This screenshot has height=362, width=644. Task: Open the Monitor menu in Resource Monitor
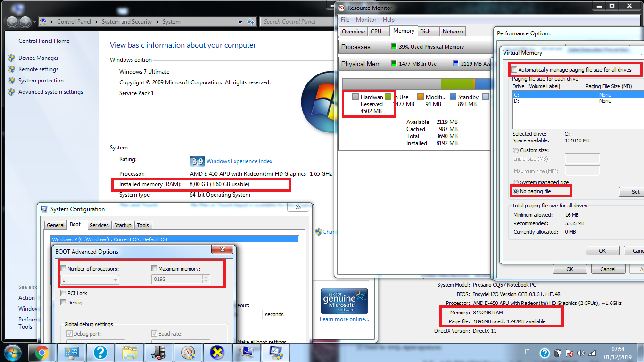pyautogui.click(x=366, y=20)
